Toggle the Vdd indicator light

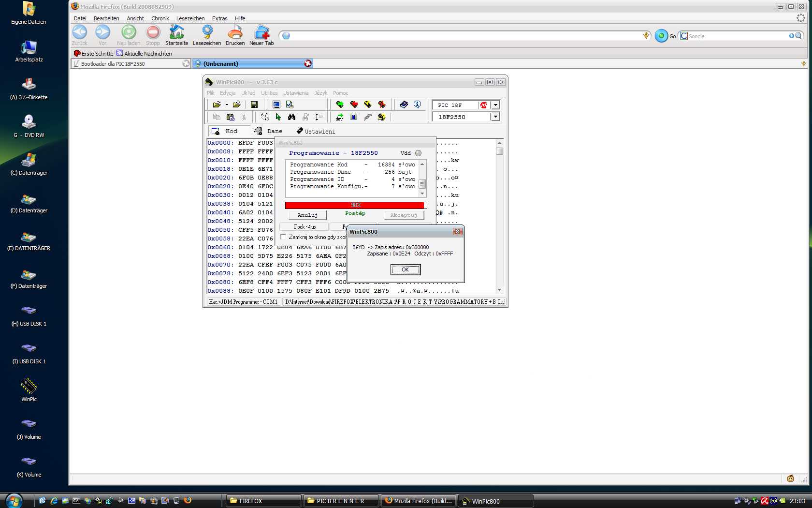point(418,153)
